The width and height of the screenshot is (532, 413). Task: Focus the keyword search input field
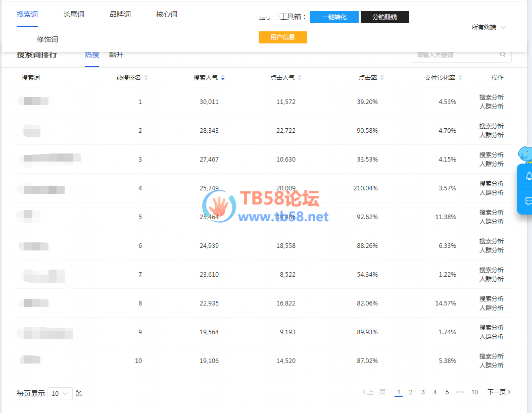455,55
